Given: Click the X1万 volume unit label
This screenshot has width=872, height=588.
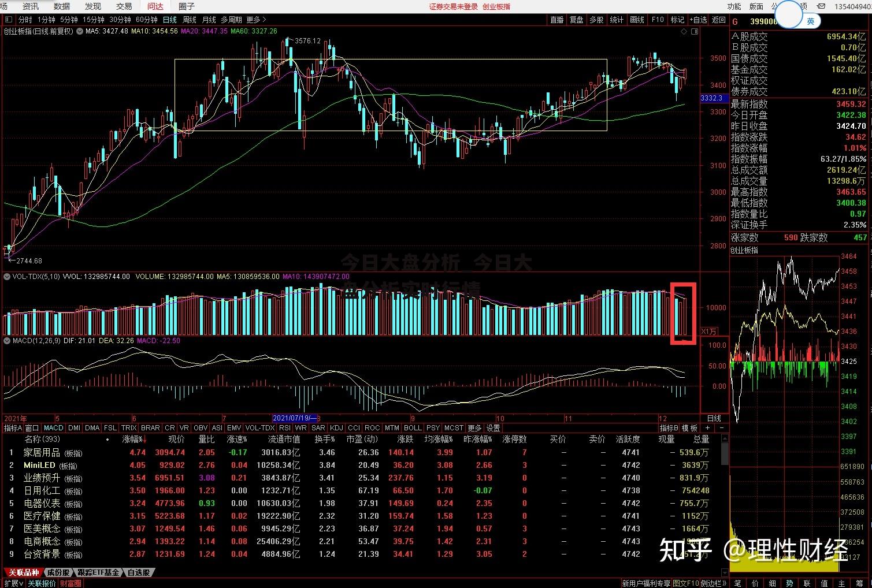Looking at the screenshot, I should click(x=709, y=332).
